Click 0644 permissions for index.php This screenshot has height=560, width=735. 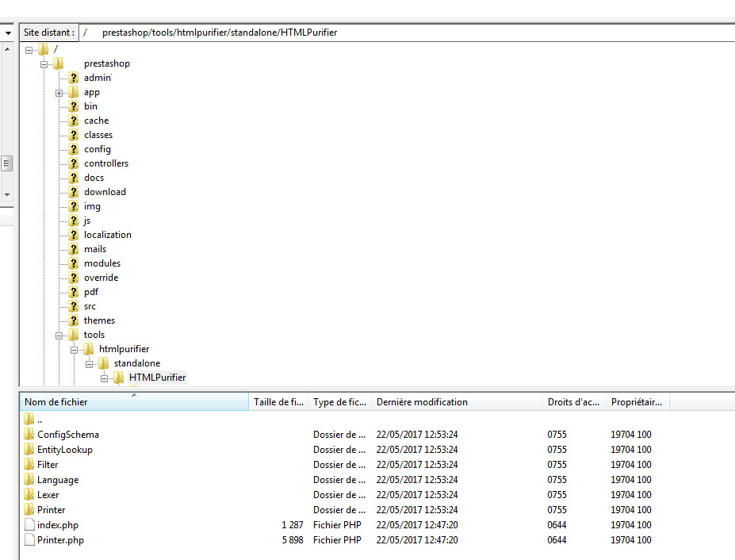click(x=557, y=525)
